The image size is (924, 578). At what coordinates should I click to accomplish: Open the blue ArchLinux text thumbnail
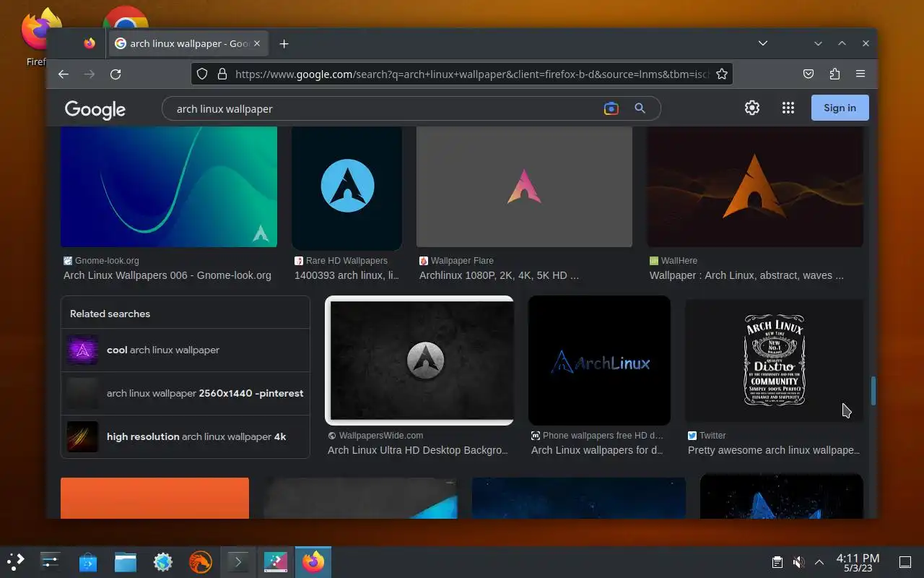pos(599,361)
